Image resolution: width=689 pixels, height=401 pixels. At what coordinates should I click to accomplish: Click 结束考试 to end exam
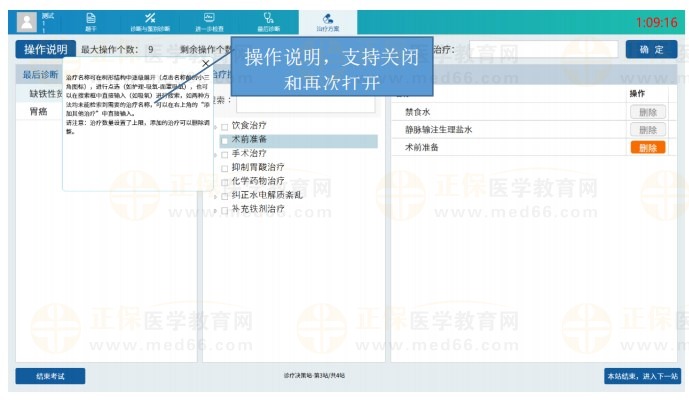[x=50, y=376]
